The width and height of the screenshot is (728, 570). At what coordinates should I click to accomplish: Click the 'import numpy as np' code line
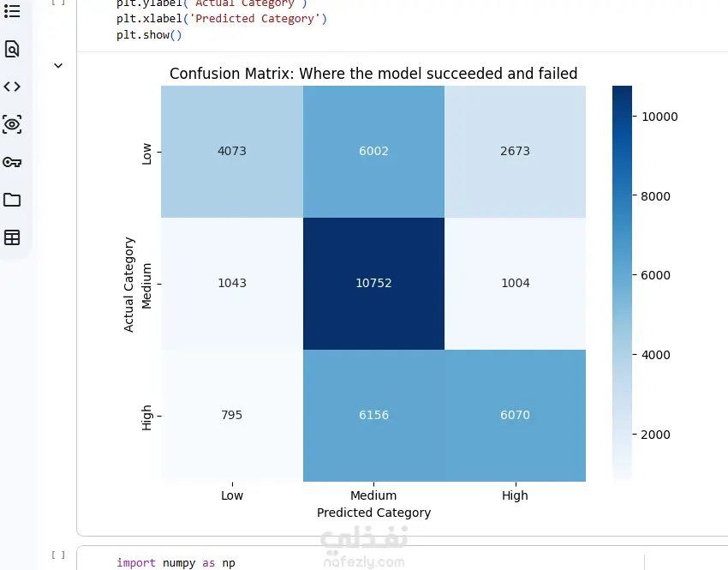[x=176, y=563]
